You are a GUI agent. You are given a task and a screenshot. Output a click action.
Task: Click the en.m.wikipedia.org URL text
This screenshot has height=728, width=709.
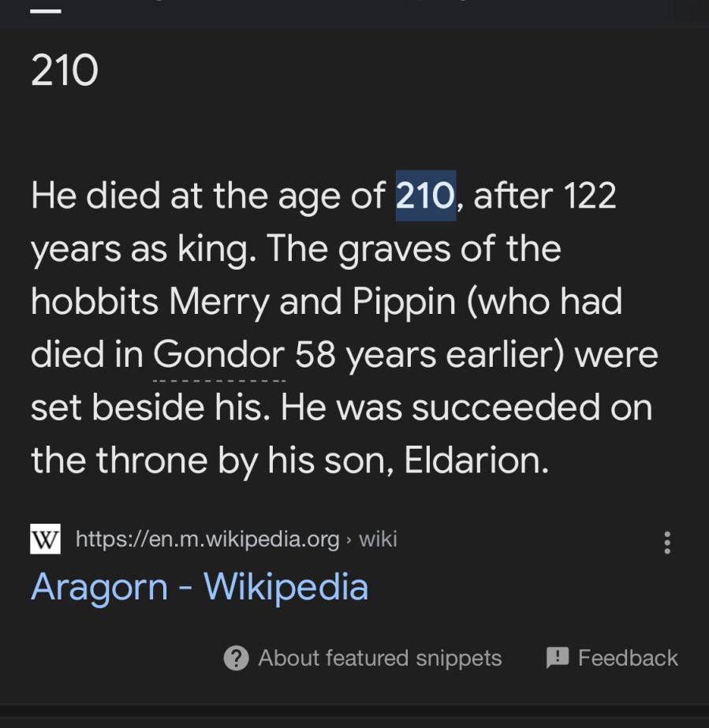pyautogui.click(x=207, y=539)
